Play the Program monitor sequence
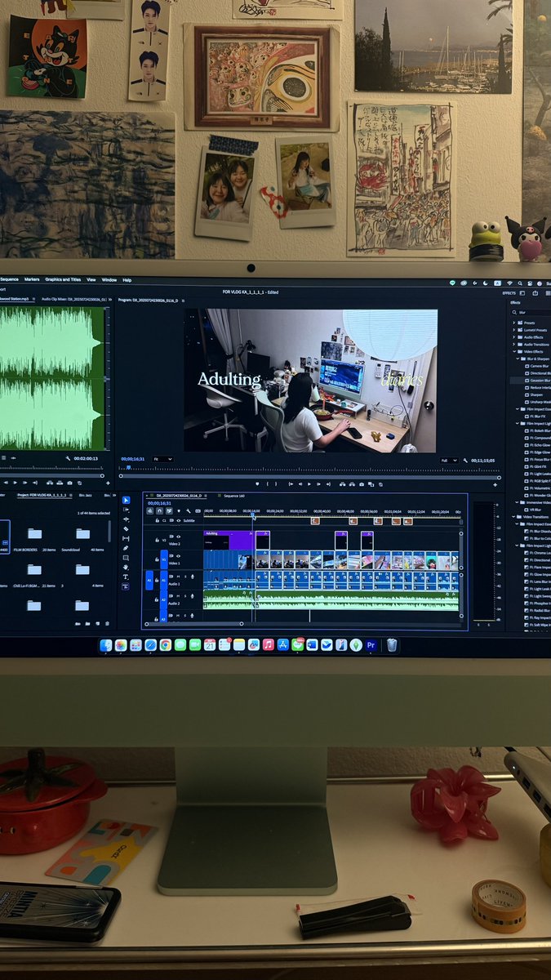 coord(309,483)
